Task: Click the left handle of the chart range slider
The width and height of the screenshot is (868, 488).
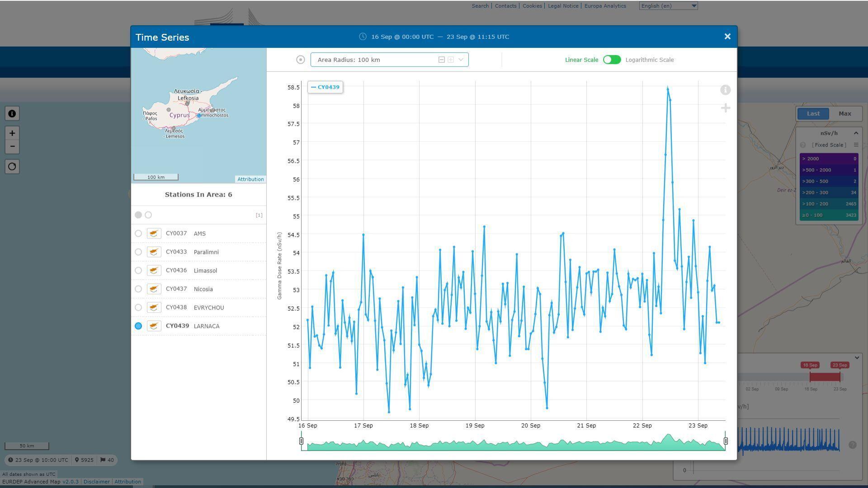Action: pos(302,441)
